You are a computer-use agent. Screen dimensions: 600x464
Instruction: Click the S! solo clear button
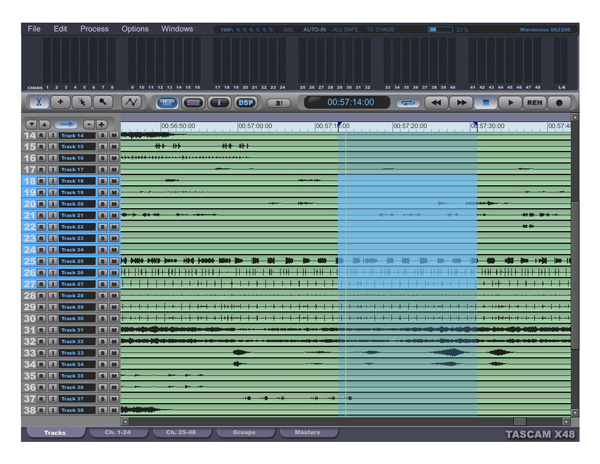pyautogui.click(x=279, y=103)
